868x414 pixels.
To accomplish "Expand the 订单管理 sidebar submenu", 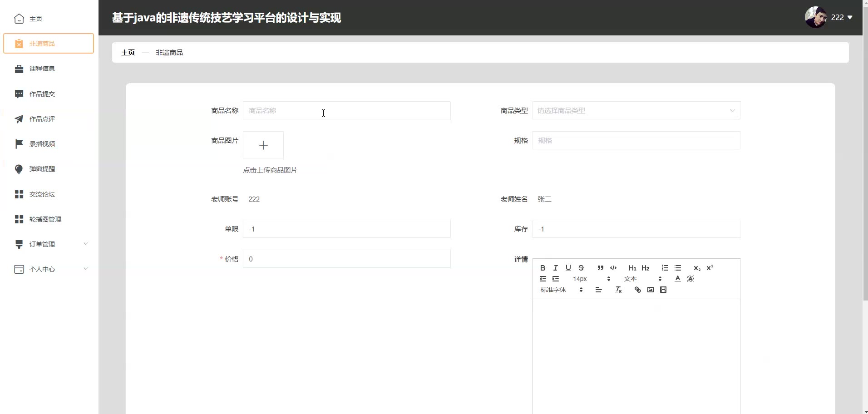I will [x=49, y=244].
